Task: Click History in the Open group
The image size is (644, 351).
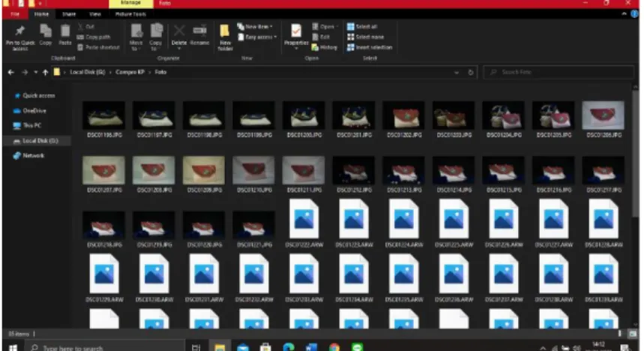Action: click(x=325, y=47)
